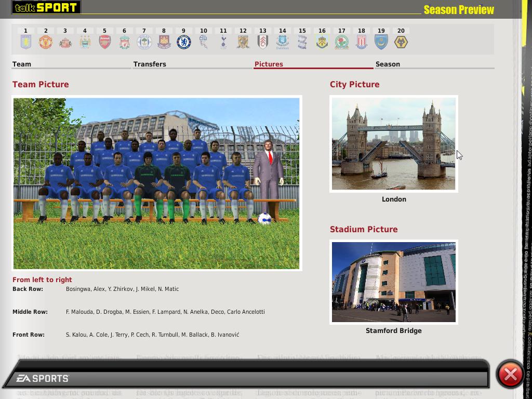The image size is (532, 399).
Task: Choose the Arsenal club badge
Action: (104, 42)
